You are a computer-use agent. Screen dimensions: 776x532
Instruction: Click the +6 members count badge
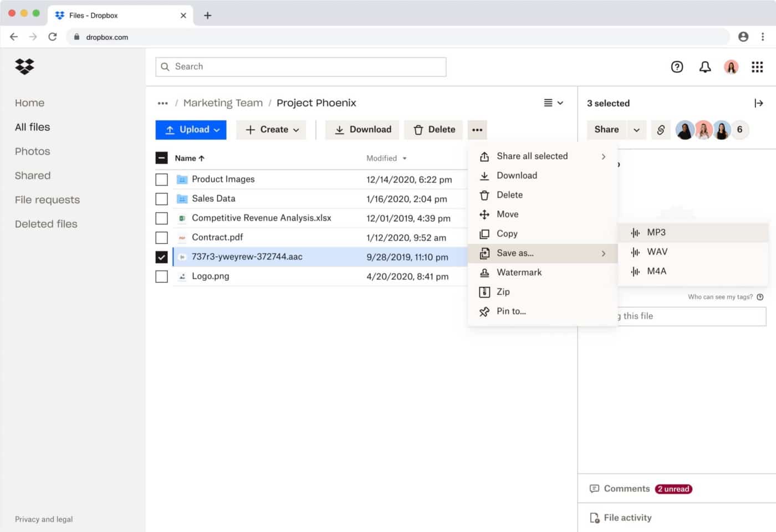[739, 130]
